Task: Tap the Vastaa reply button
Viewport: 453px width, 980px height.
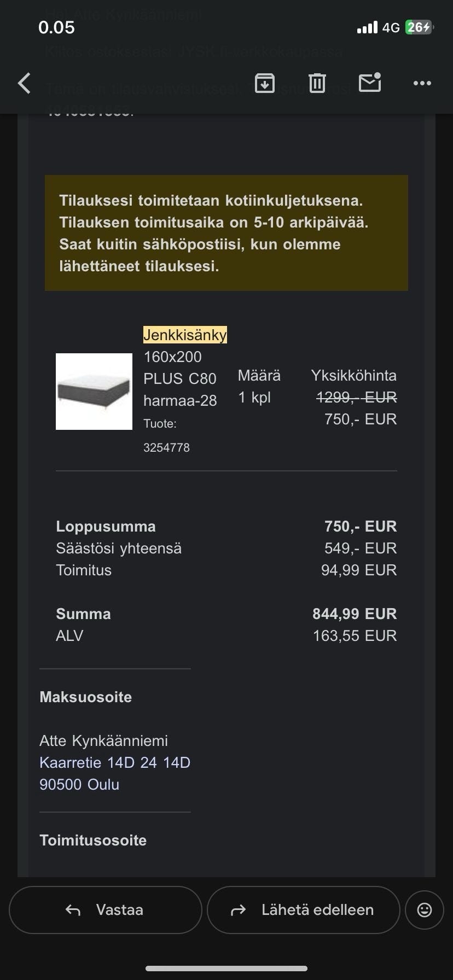Action: [x=105, y=909]
